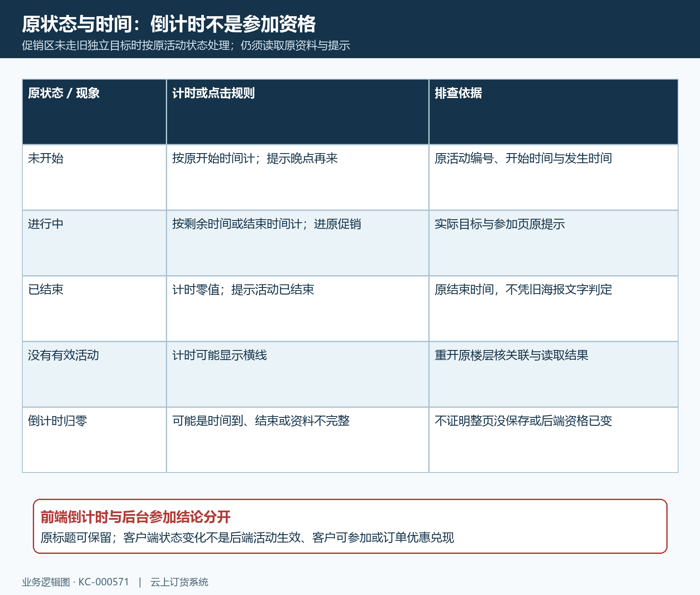The image size is (700, 595).
Task: Click the footer label 云上订货系统
Action: coord(179,582)
